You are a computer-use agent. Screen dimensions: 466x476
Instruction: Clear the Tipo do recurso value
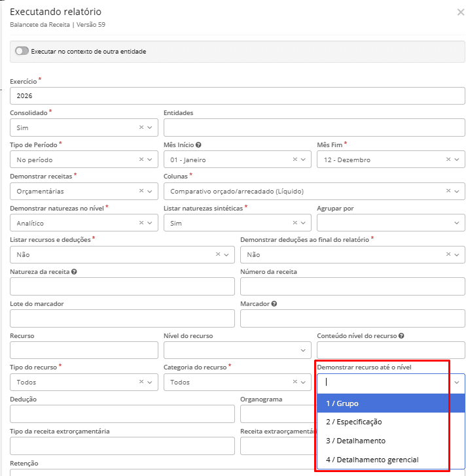click(141, 382)
